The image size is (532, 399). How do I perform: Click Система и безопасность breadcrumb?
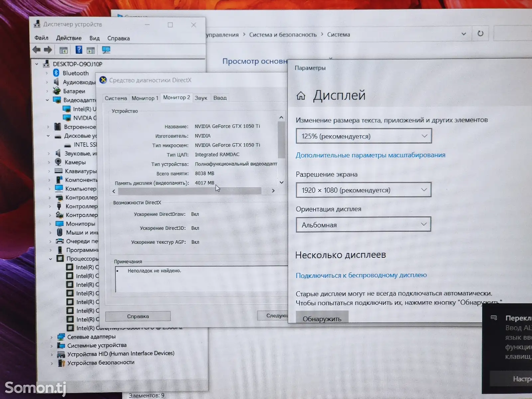click(283, 35)
